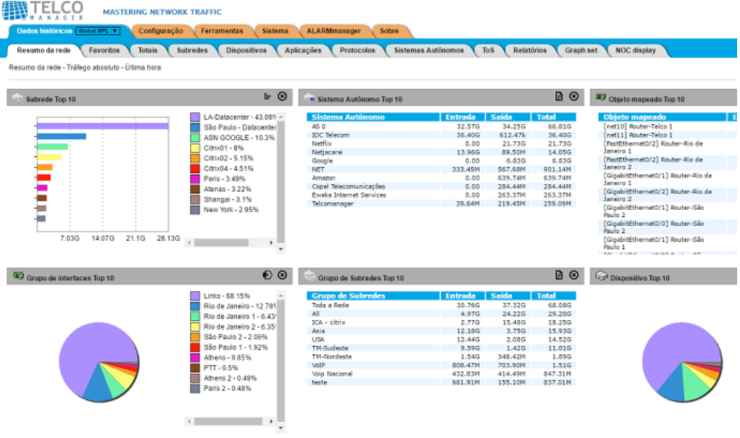The height and width of the screenshot is (438, 740).
Task: Open the Configuração tab
Action: coord(160,31)
